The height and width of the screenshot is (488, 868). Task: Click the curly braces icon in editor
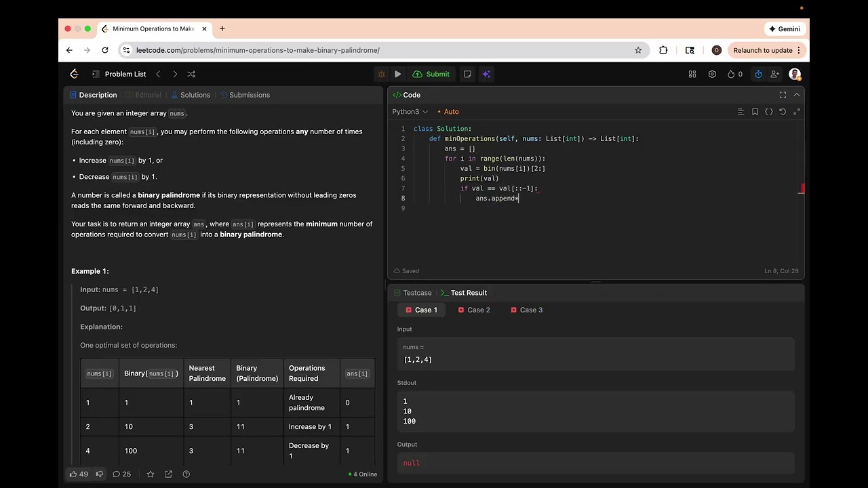click(769, 112)
